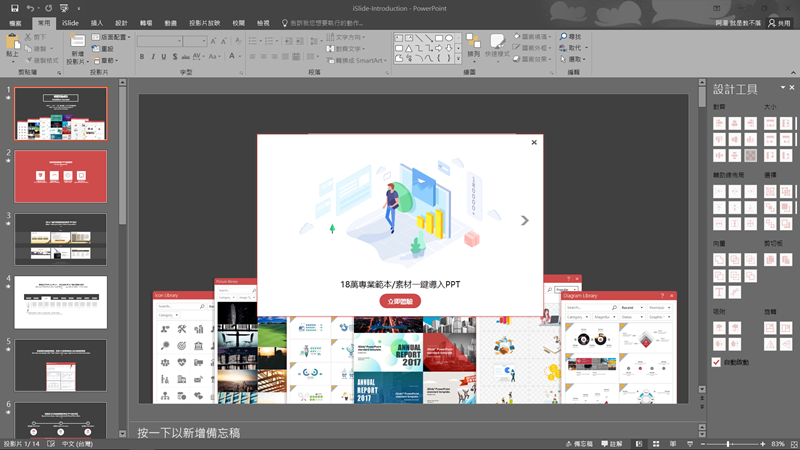Viewport: 800px width, 450px height.
Task: Toggle Bold formatting in the font group
Action: pyautogui.click(x=142, y=57)
